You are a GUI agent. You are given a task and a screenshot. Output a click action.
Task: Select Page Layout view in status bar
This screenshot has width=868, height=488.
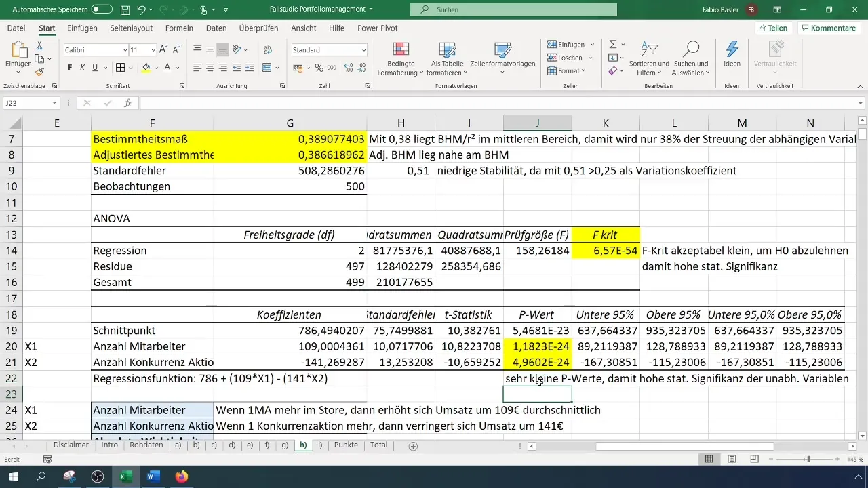coord(732,459)
